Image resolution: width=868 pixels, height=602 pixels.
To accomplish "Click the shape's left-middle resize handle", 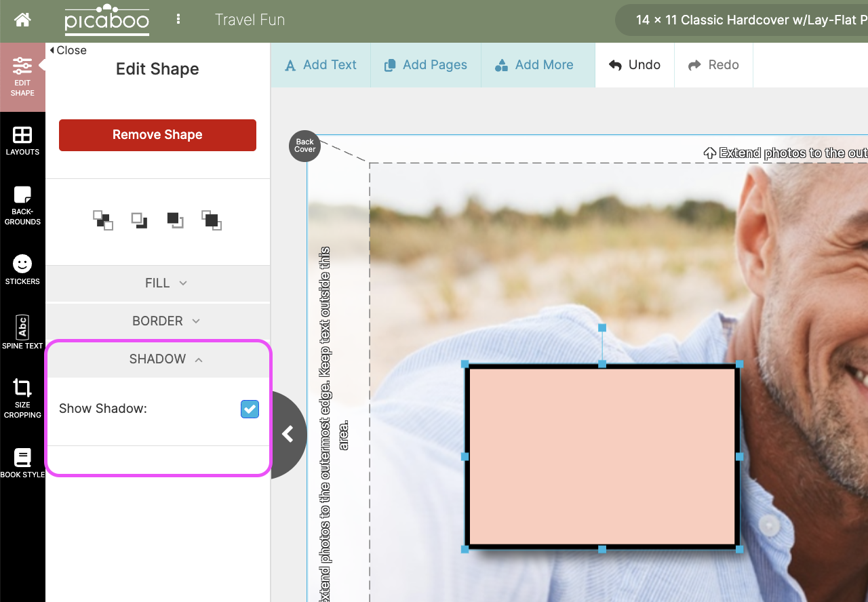I will 465,457.
